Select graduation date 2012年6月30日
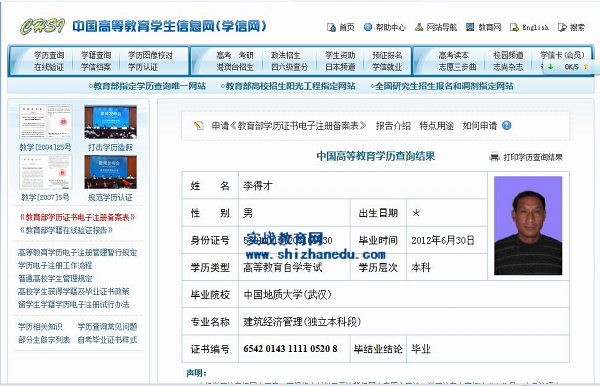The image size is (600, 386). pyautogui.click(x=443, y=241)
